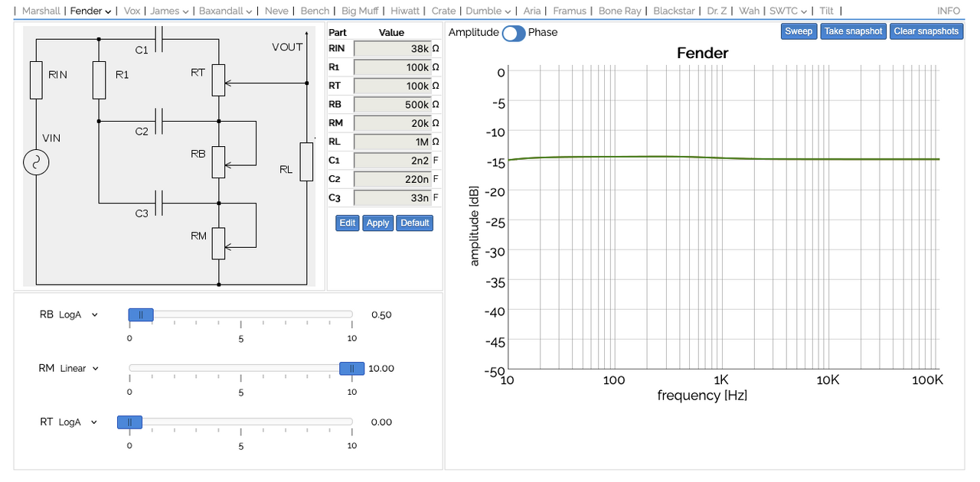Click the C3 value field 33n

click(x=392, y=197)
